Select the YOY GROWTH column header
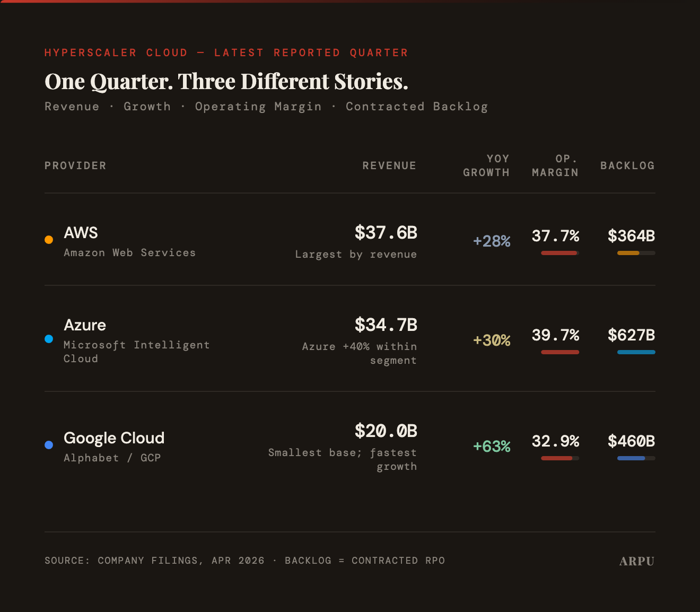Screen dimensions: 700x612 [486, 165]
